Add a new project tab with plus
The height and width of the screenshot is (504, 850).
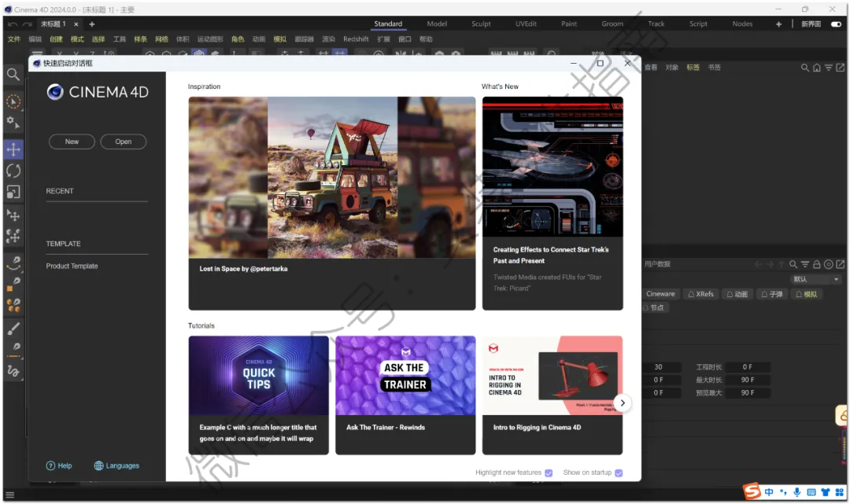pyautogui.click(x=91, y=24)
